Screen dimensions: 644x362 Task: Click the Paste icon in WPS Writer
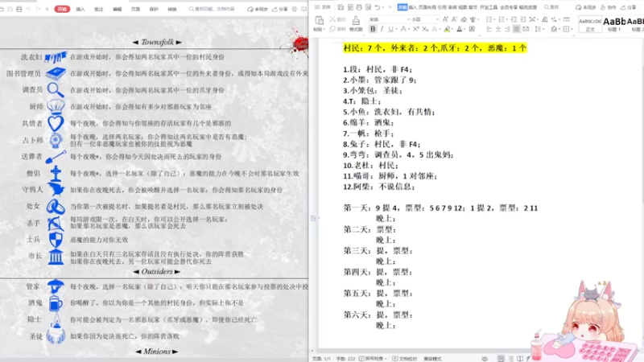pos(319,20)
